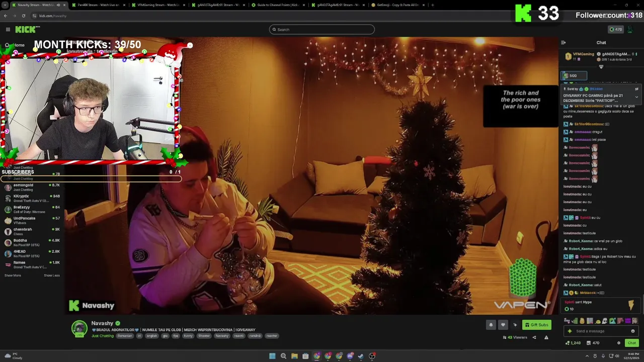Enable notifications with the bell button

(491, 325)
